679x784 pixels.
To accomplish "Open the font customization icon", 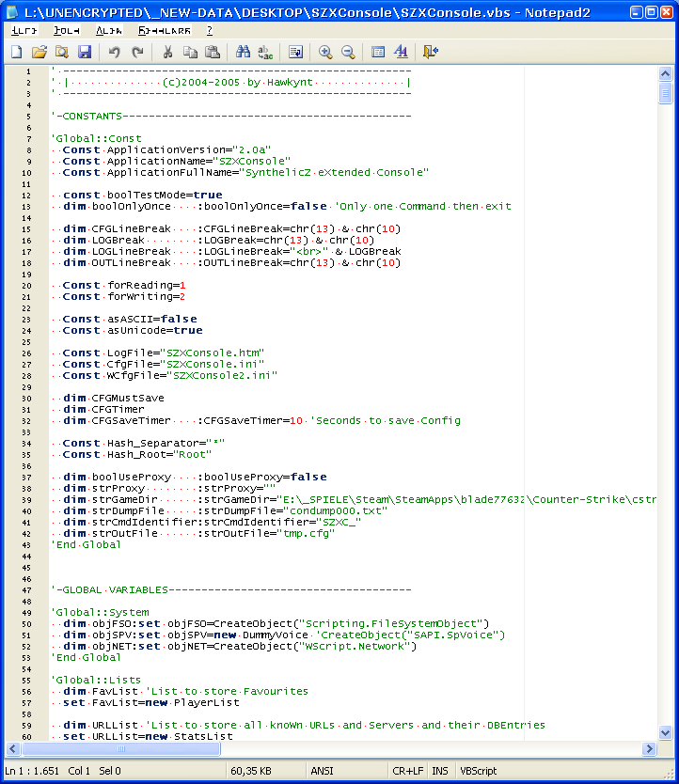I will [x=401, y=52].
